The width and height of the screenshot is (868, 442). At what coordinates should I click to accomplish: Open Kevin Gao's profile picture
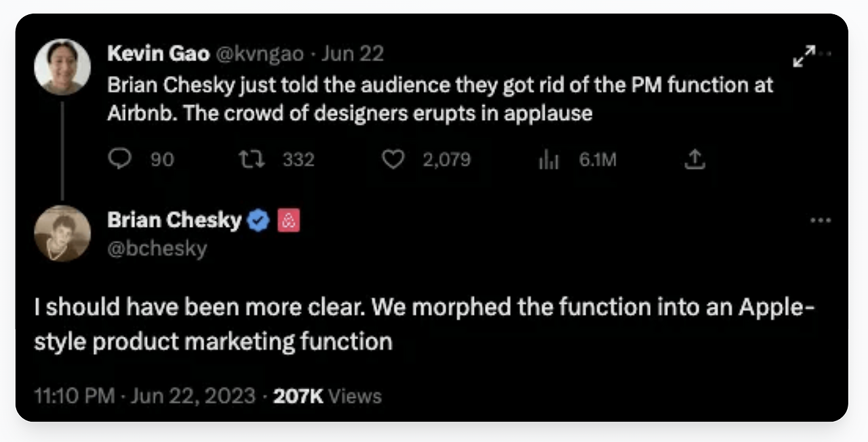pyautogui.click(x=62, y=66)
